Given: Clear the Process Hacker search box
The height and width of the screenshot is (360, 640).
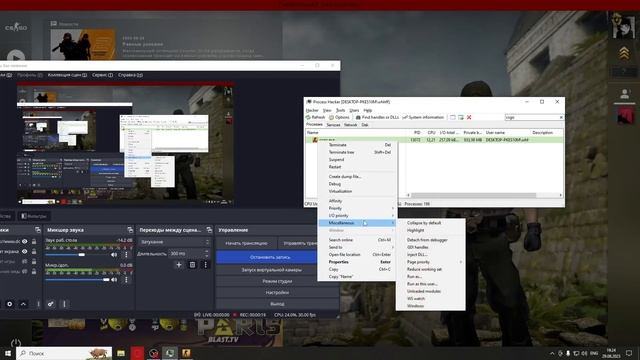Looking at the screenshot, I should point(561,117).
